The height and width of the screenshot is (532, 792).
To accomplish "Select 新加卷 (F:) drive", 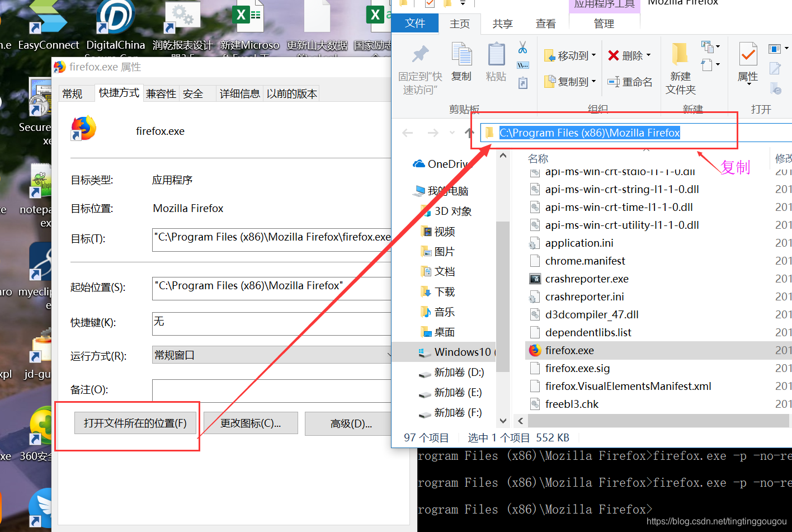I will coord(451,412).
